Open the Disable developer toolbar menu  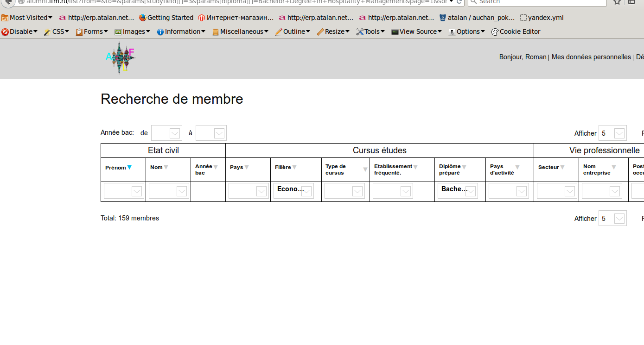tap(19, 31)
